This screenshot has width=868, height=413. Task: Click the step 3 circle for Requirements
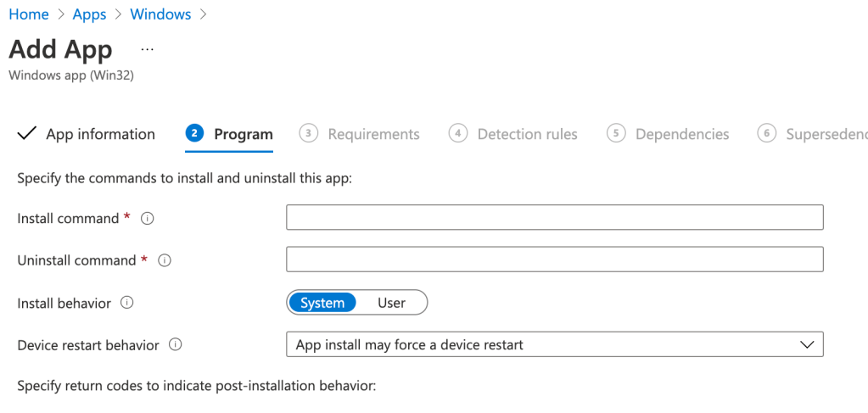pos(309,134)
